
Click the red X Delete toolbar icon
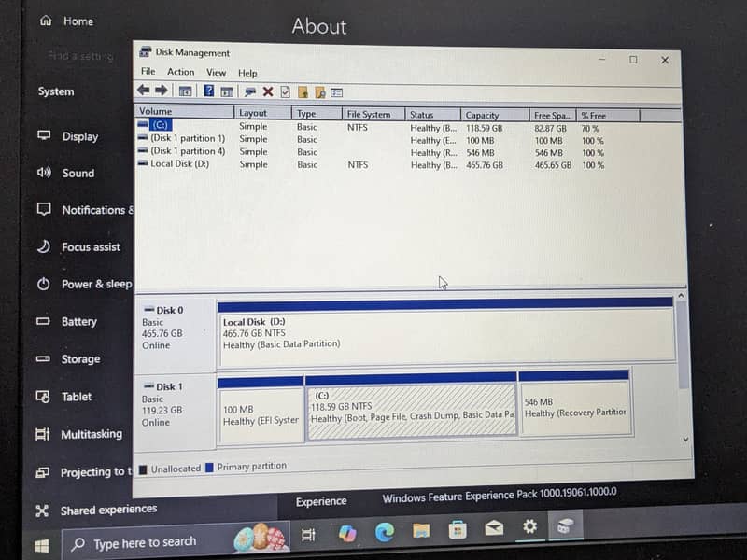pos(268,91)
